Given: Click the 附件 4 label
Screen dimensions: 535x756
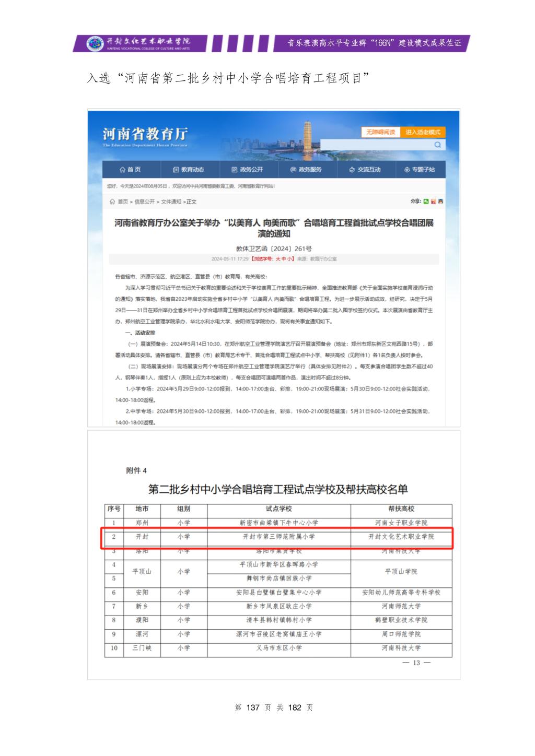Looking at the screenshot, I should tap(136, 470).
